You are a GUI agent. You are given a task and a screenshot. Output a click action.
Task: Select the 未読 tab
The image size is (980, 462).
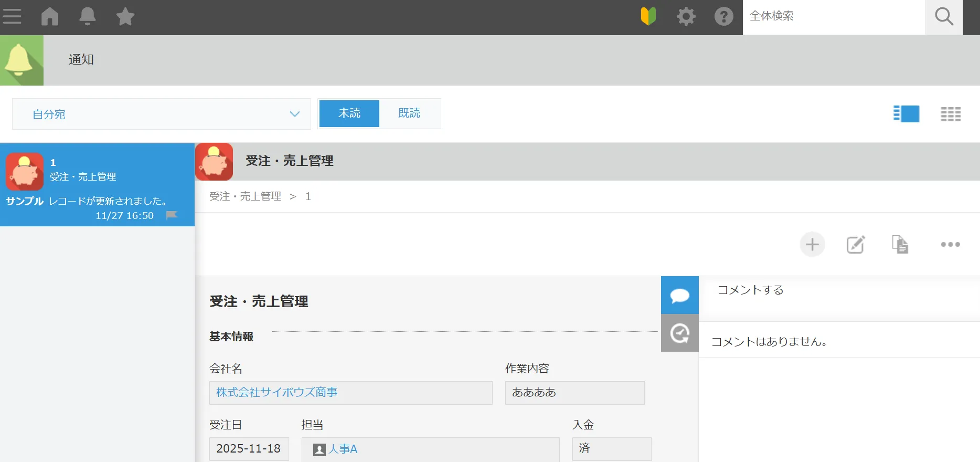tap(349, 113)
